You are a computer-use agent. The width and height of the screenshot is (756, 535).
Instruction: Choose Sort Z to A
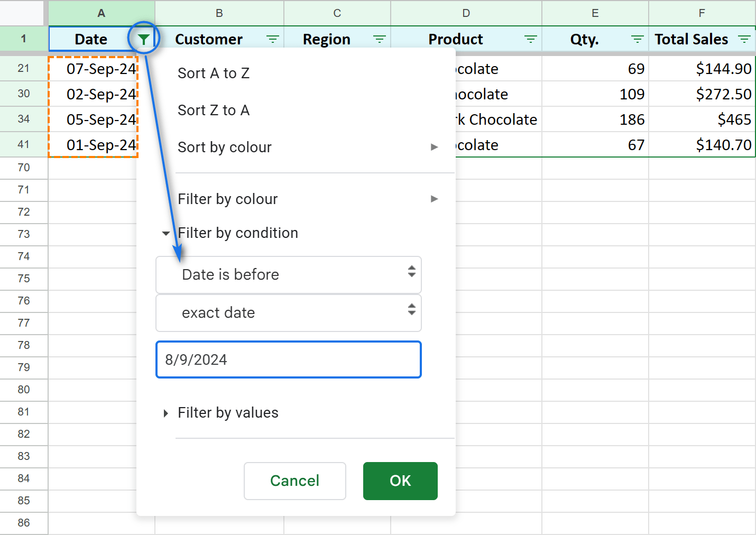coord(214,110)
